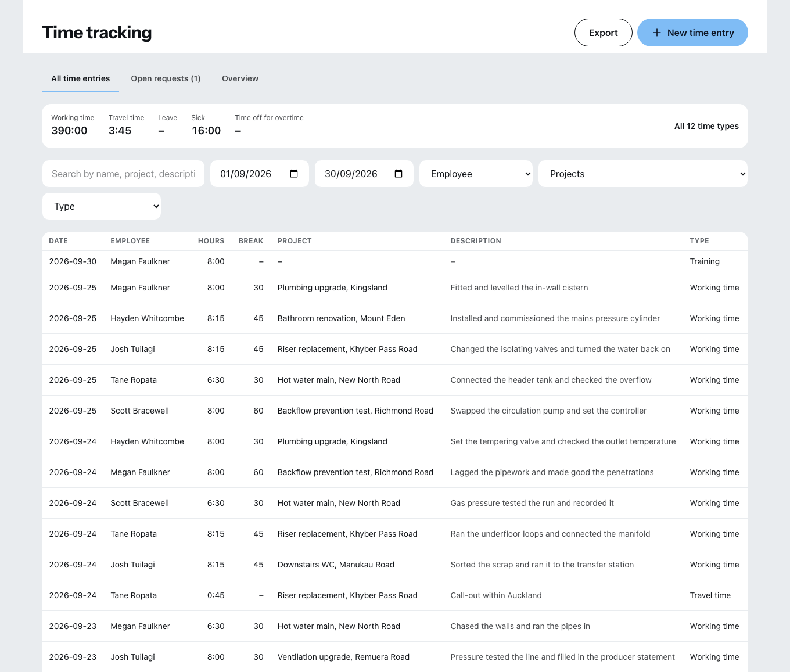Image resolution: width=790 pixels, height=672 pixels.
Task: Open the Projects filter dropdown
Action: [x=643, y=174]
